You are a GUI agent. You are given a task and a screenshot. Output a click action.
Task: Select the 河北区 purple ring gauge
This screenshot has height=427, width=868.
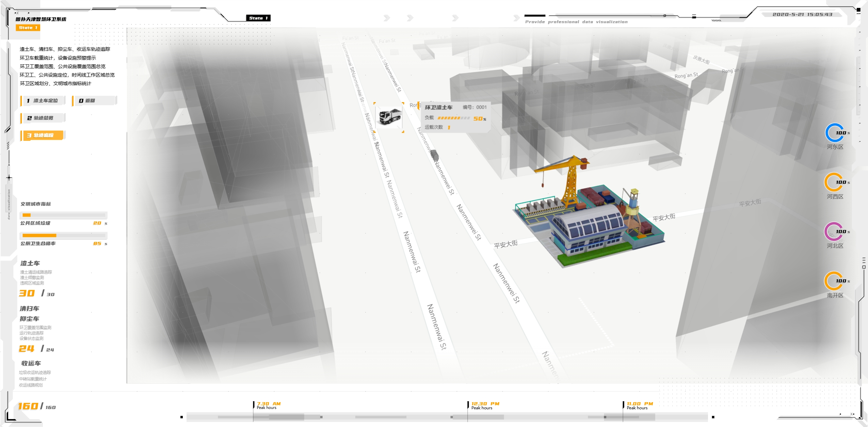pos(834,232)
